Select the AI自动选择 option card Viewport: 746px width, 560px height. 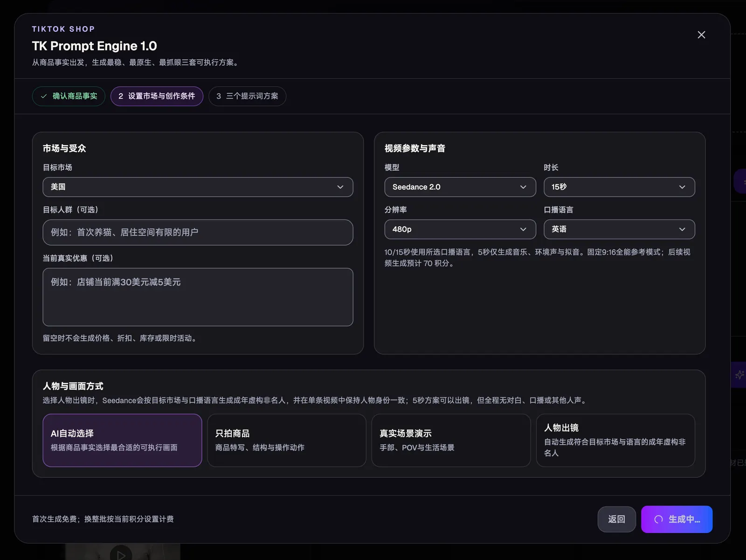[122, 440]
